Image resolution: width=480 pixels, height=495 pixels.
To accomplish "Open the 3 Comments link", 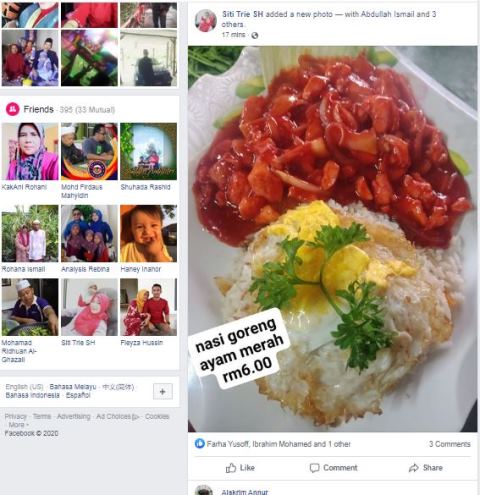I will click(450, 444).
